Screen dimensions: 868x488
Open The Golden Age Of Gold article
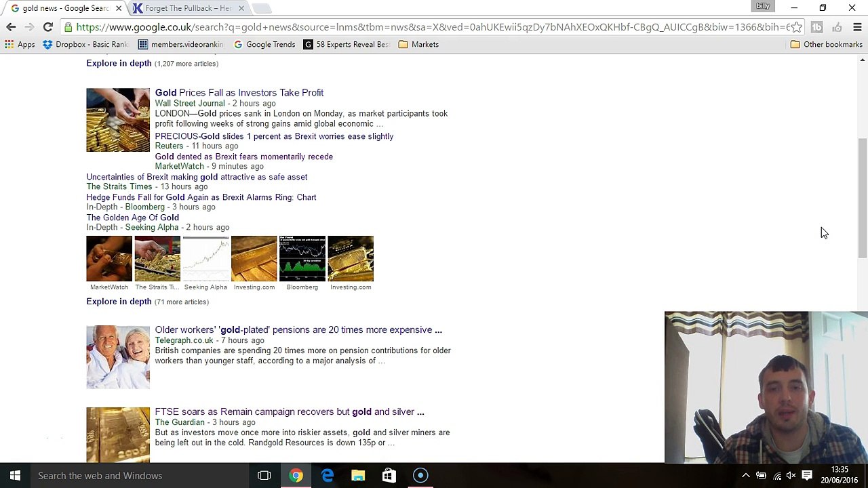133,218
